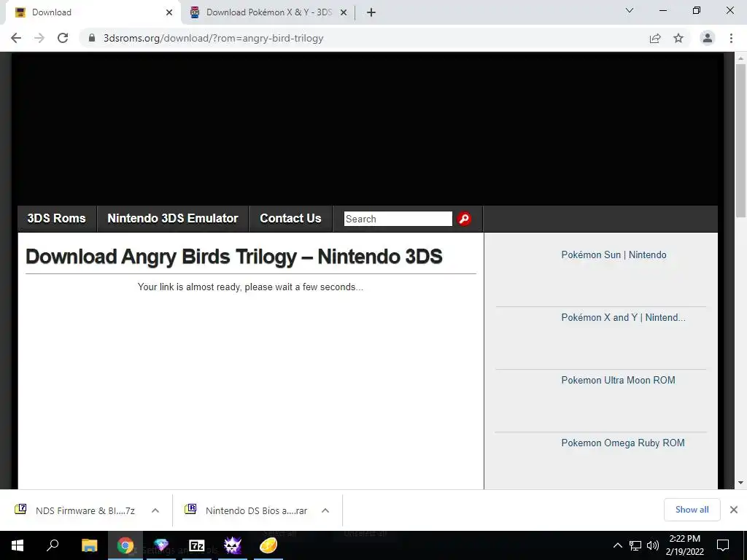Viewport: 747px width, 560px height.
Task: Open Nintendo 3DS Emulator page
Action: 172,219
